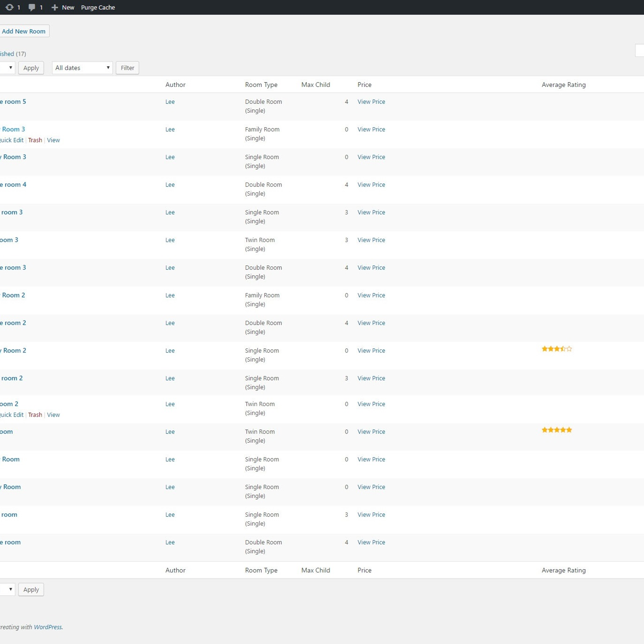The image size is (644, 644).
Task: Open the comments bubble icon in admin bar
Action: pyautogui.click(x=32, y=7)
